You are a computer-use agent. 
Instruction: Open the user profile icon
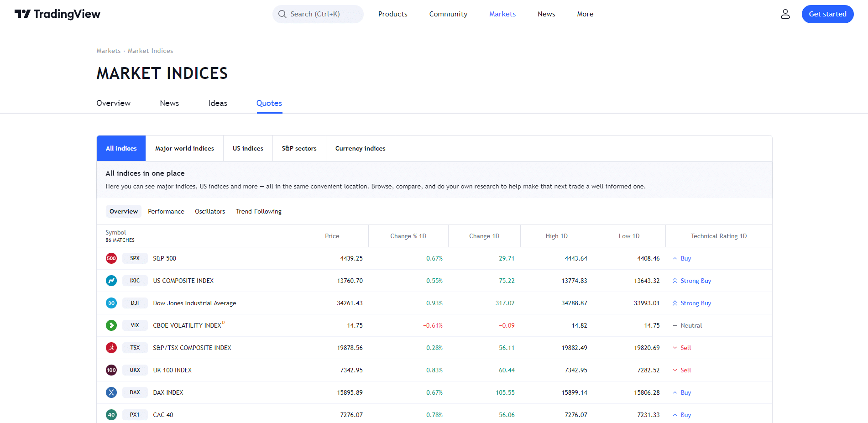(x=785, y=14)
